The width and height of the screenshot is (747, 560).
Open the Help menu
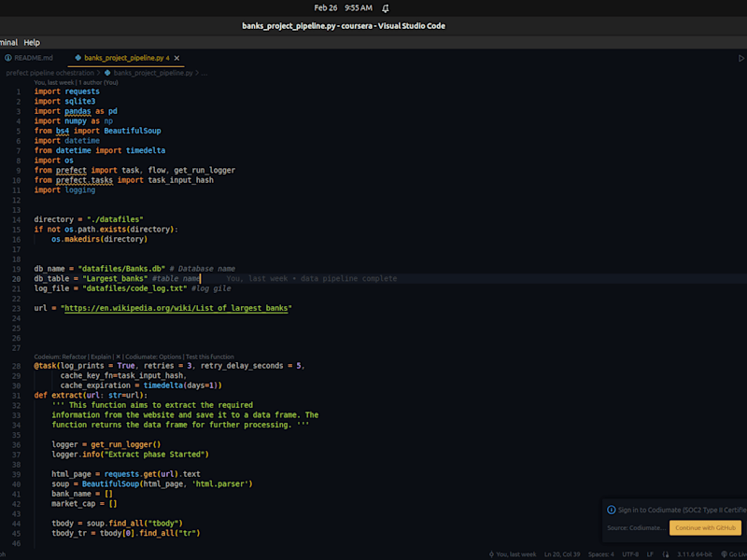[x=32, y=42]
